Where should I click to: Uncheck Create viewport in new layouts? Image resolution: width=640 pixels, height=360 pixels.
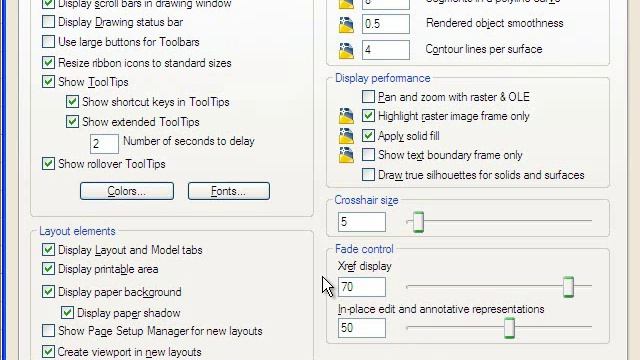point(48,351)
